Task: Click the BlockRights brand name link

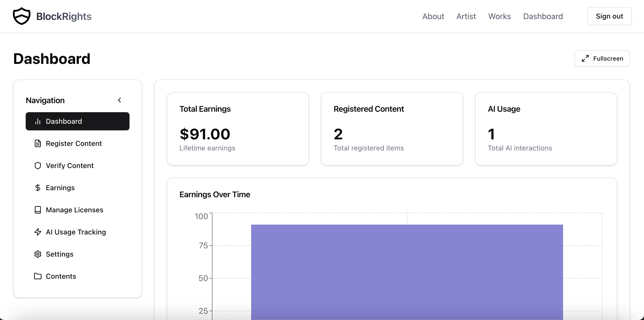Action: 64,16
